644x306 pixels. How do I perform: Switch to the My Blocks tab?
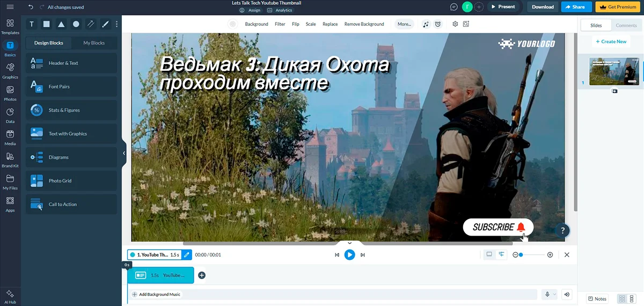94,43
